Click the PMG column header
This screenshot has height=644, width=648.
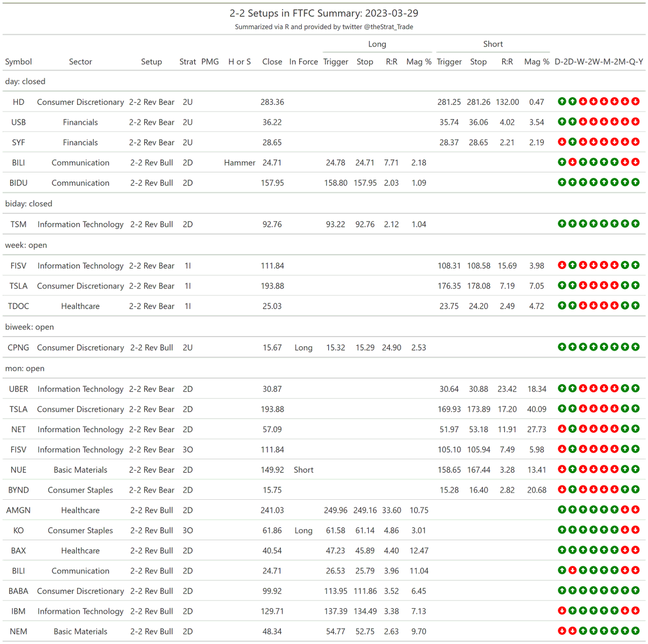tap(210, 62)
